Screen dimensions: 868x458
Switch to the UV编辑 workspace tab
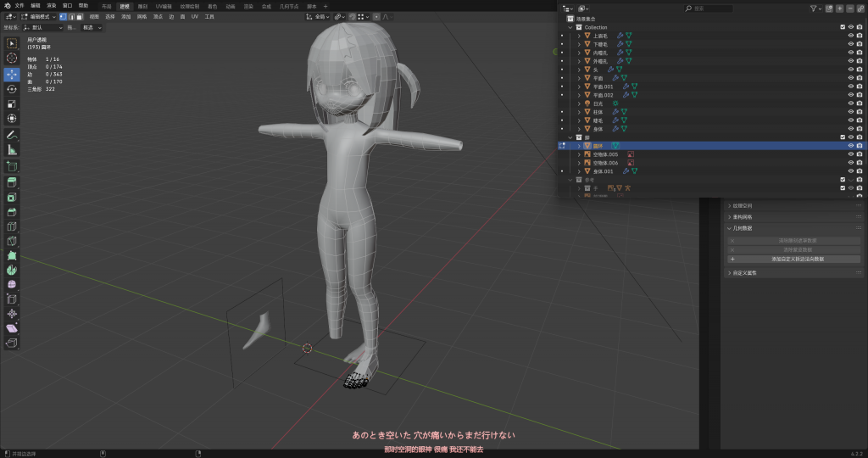click(164, 6)
